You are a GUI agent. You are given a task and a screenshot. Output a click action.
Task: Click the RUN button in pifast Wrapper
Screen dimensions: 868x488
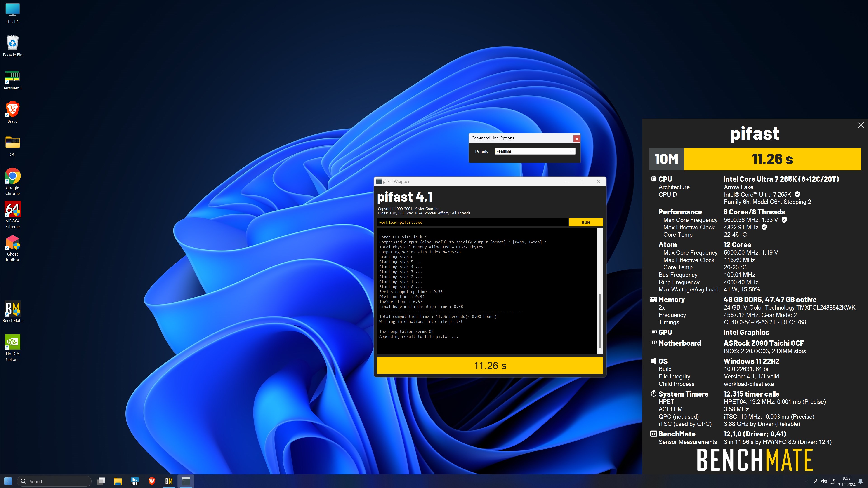click(x=586, y=223)
